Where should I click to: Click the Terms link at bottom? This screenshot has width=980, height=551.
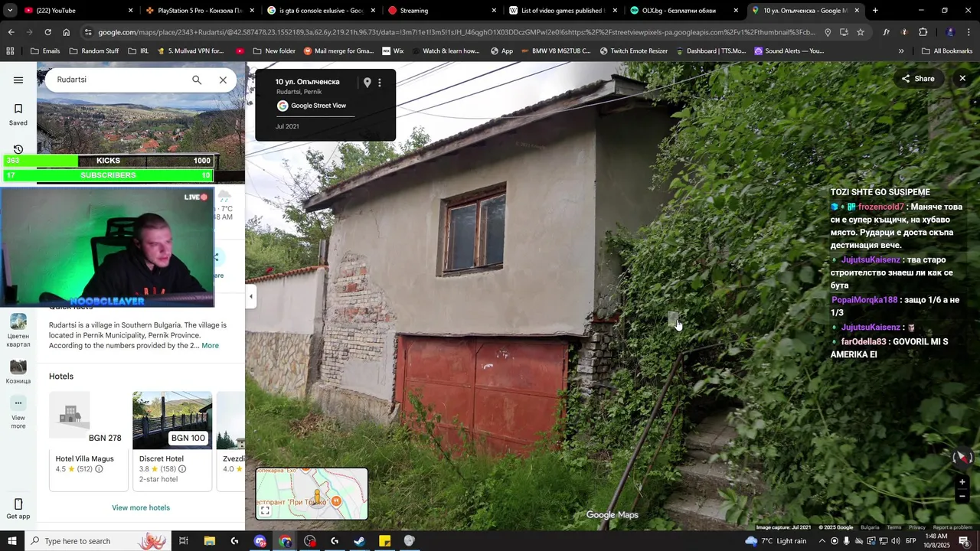click(894, 527)
